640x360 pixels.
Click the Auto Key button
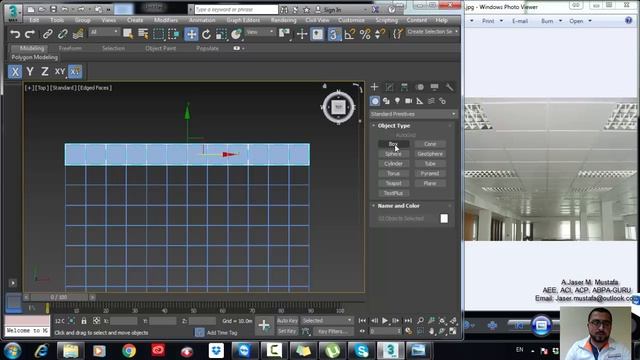pyautogui.click(x=288, y=321)
